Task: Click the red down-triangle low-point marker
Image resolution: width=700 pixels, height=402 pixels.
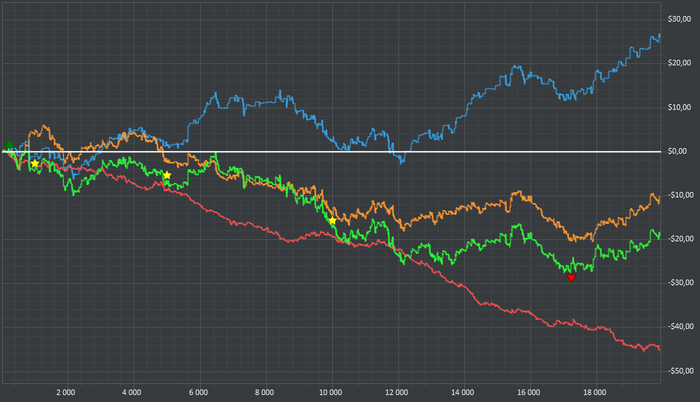Action: point(571,278)
